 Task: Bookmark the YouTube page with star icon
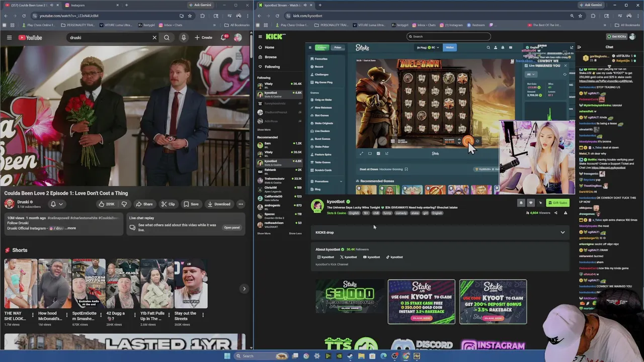click(190, 16)
